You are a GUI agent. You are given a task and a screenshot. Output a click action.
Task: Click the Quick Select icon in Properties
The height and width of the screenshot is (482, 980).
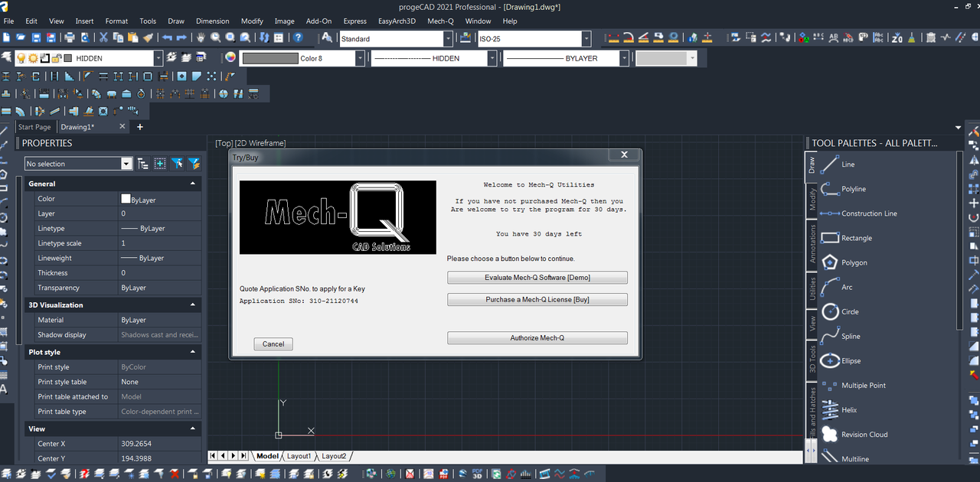pyautogui.click(x=194, y=164)
